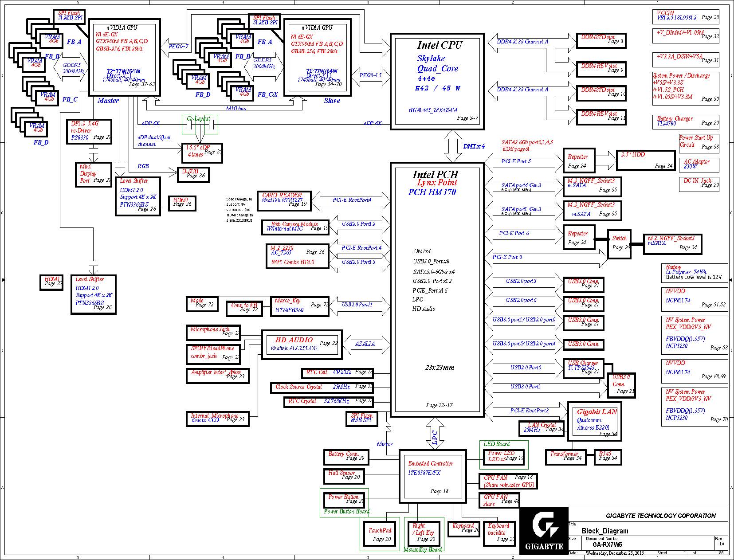
Task: Select the Microphone Jack box
Action: pos(213,333)
